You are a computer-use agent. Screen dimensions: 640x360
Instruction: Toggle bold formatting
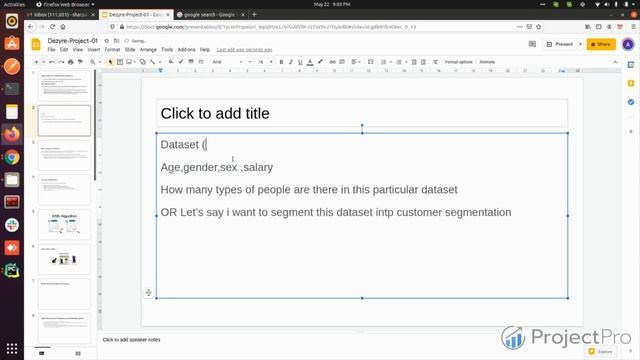click(281, 62)
